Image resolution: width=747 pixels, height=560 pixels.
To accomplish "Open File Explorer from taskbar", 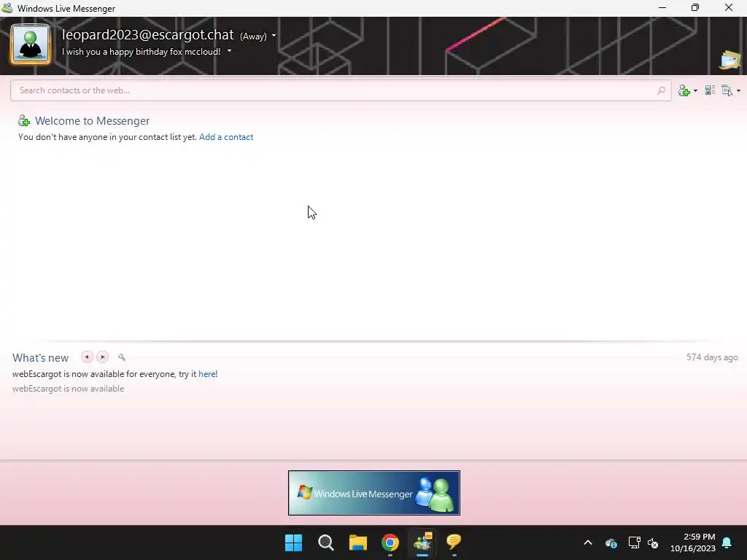I will tap(357, 542).
